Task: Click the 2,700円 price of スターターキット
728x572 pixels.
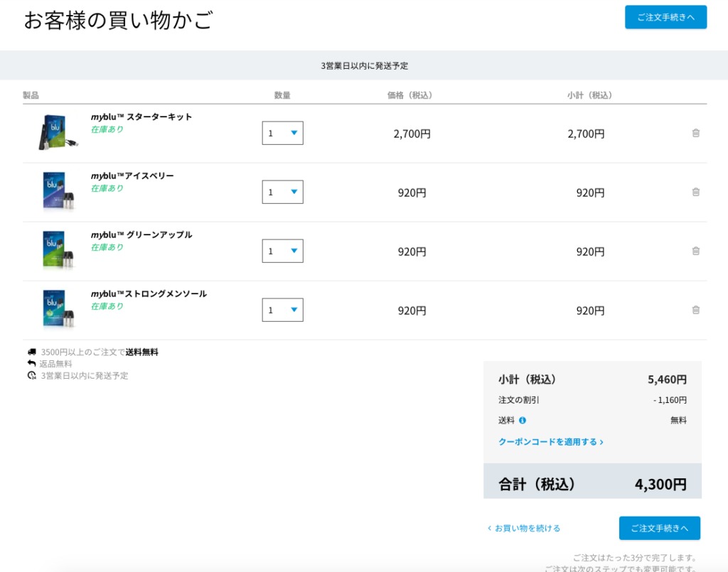Action: (x=412, y=134)
